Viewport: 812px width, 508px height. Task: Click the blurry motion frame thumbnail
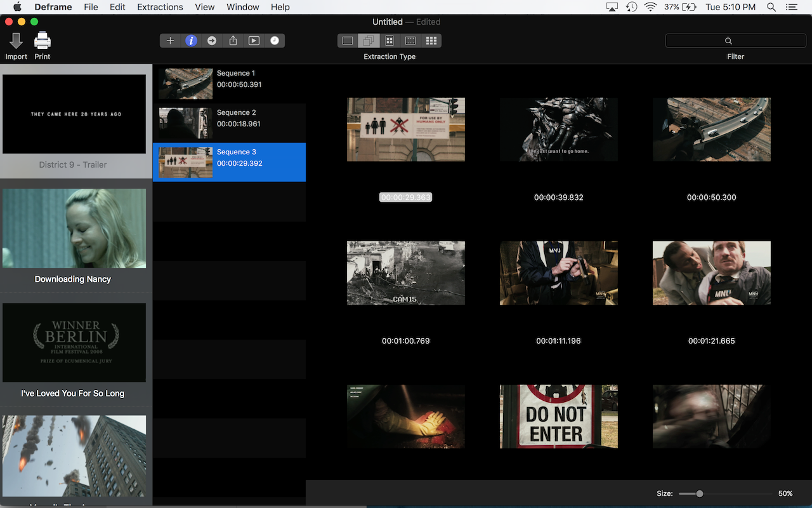(712, 417)
